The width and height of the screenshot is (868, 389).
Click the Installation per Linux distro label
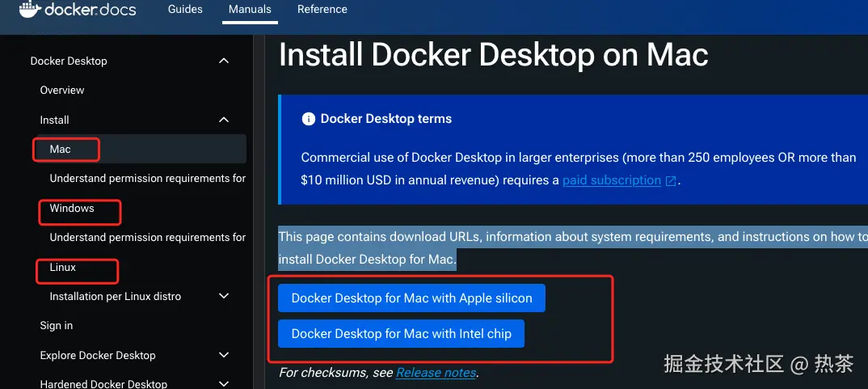pos(115,297)
